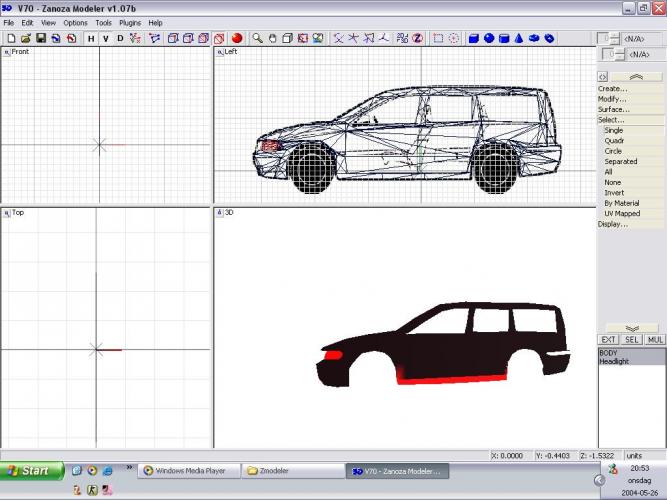
Task: Click the red Z ZModeler icon
Action: [x=416, y=38]
